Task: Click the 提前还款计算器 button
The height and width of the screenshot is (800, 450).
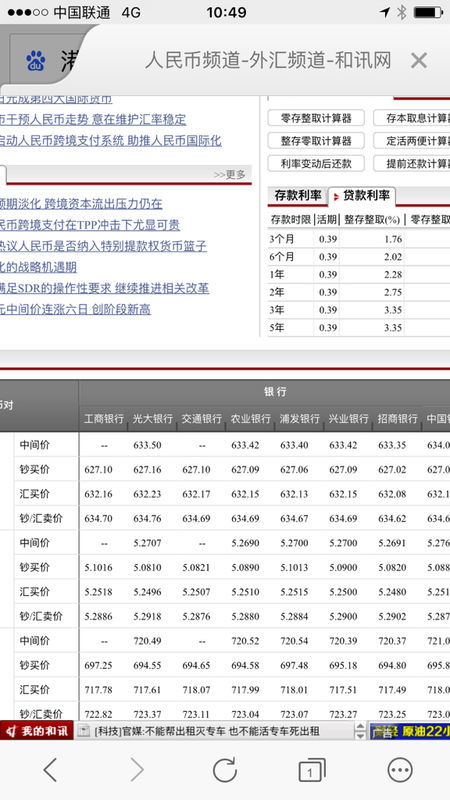Action: click(412, 163)
